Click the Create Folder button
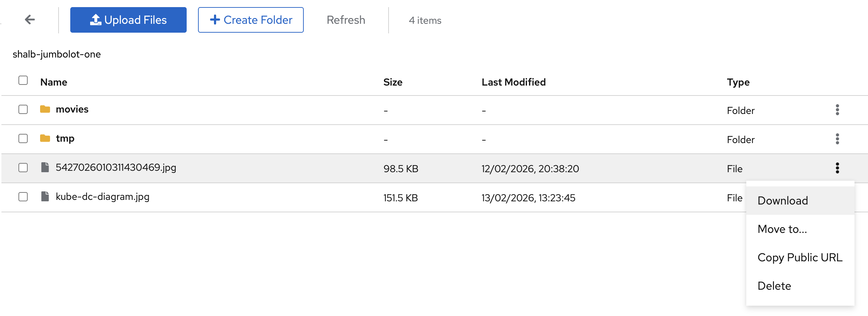The image size is (868, 316). (x=251, y=20)
